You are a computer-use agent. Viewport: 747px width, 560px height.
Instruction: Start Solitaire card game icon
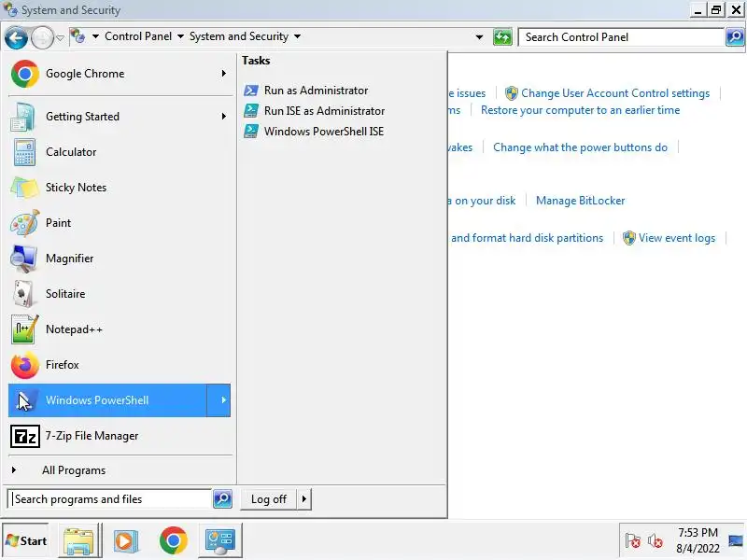24,294
